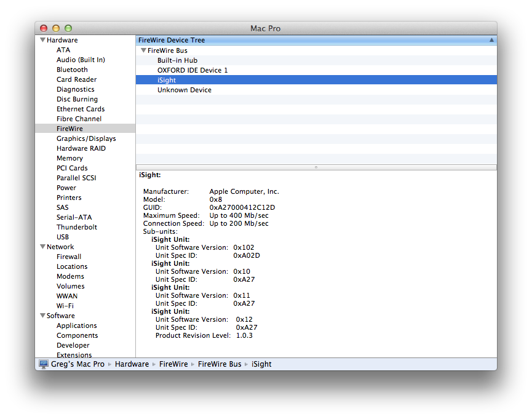Select Firewall under Network

pos(69,257)
